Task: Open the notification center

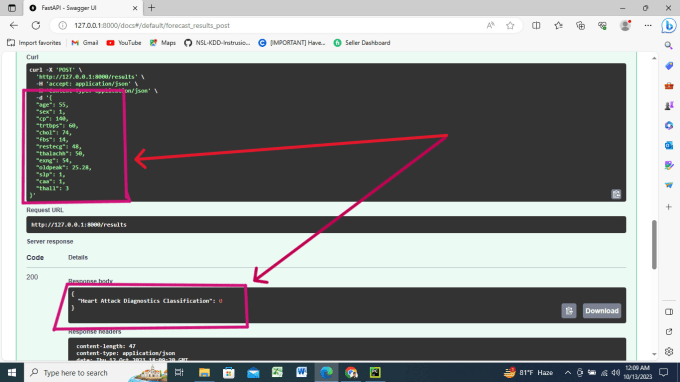Action: pos(663,372)
